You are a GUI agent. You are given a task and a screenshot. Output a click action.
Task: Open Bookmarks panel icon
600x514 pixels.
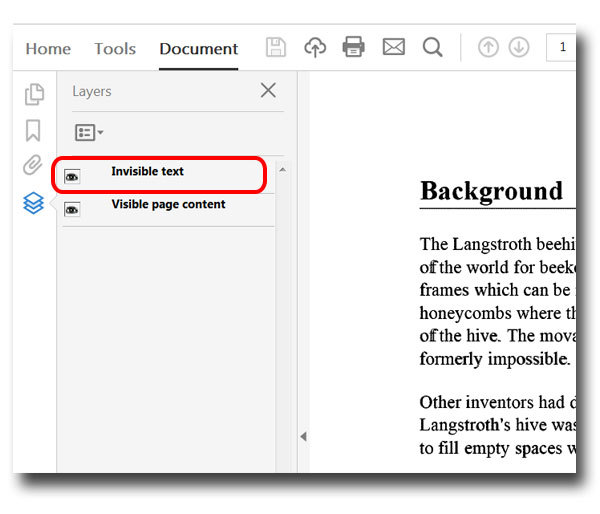33,131
